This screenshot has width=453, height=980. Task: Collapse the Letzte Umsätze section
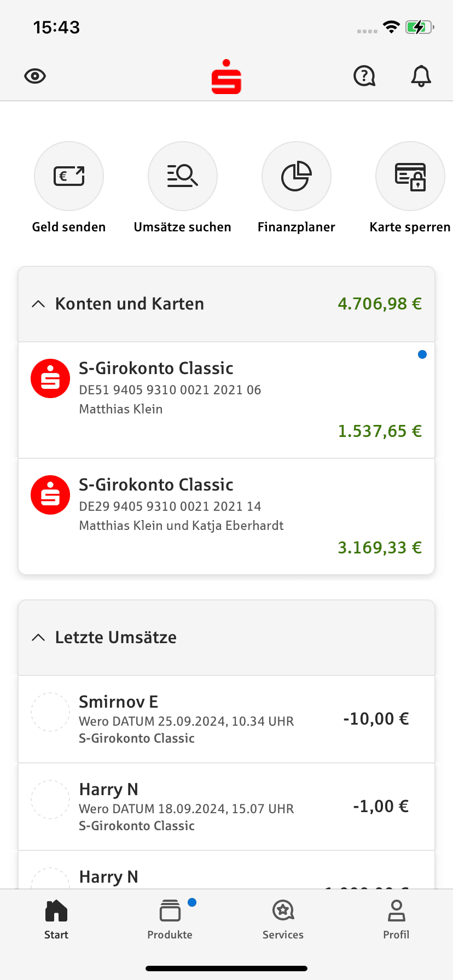click(x=38, y=638)
